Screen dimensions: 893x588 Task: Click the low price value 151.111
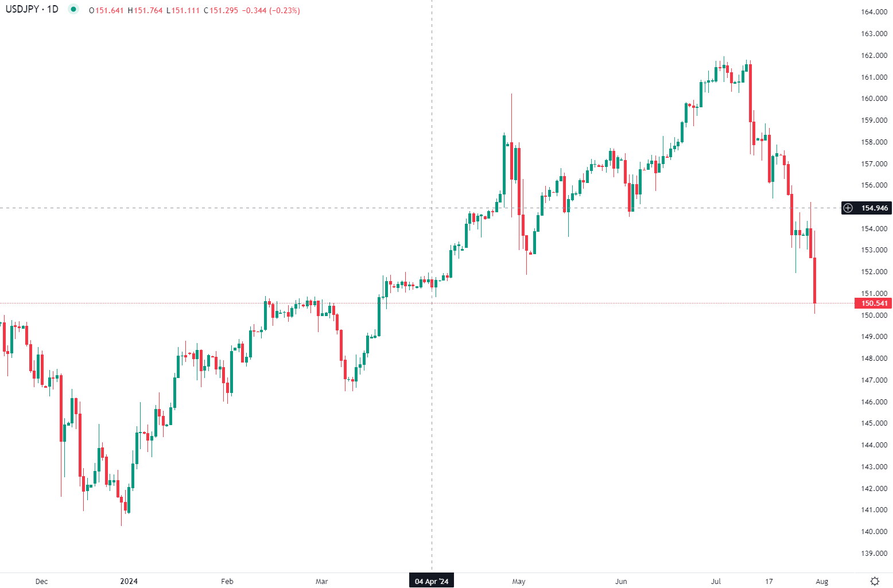coord(186,10)
